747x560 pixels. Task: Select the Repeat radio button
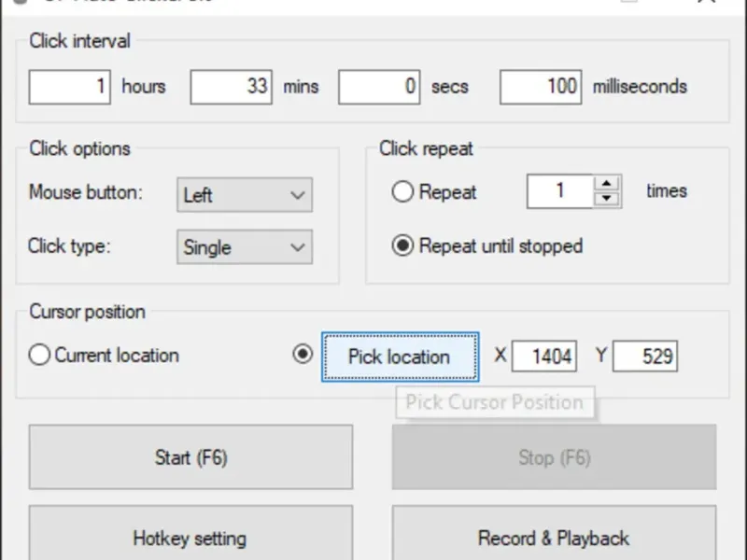point(402,192)
